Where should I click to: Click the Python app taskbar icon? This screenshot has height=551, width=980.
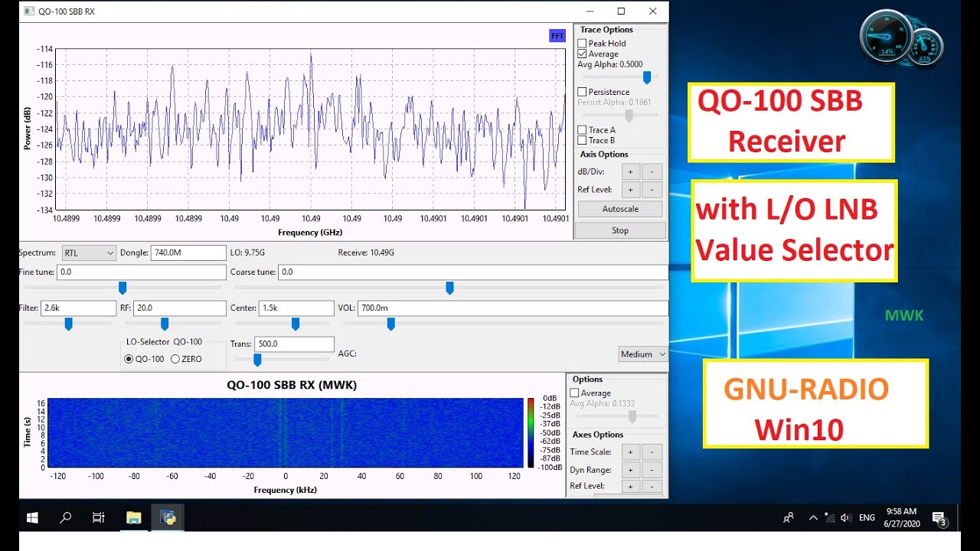pyautogui.click(x=168, y=518)
